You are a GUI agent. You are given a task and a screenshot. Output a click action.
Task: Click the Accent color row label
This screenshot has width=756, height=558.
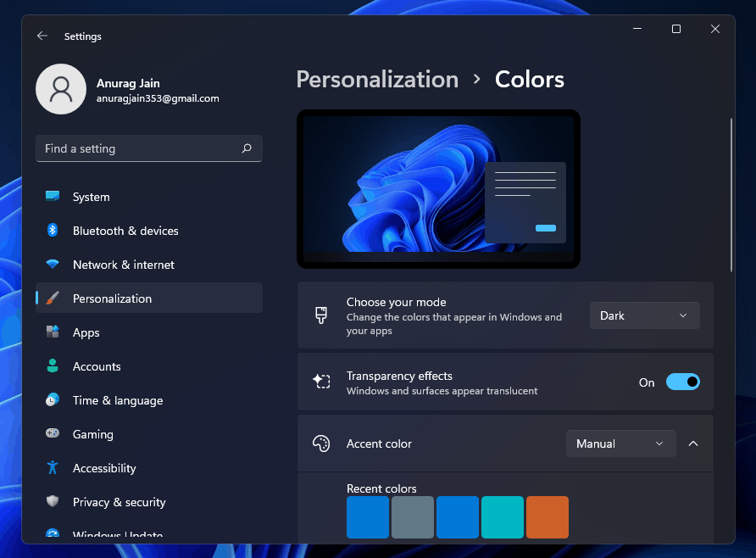coord(379,444)
